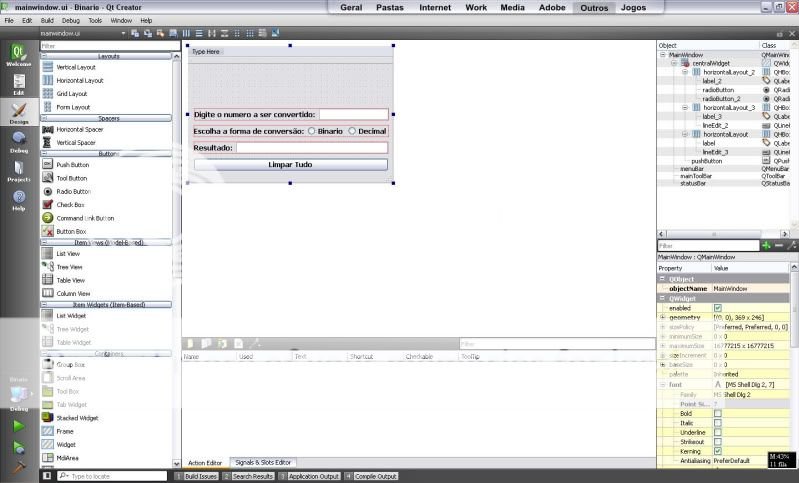This screenshot has width=799, height=483.
Task: Select Grid Layout in the widget box
Action: coord(72,94)
